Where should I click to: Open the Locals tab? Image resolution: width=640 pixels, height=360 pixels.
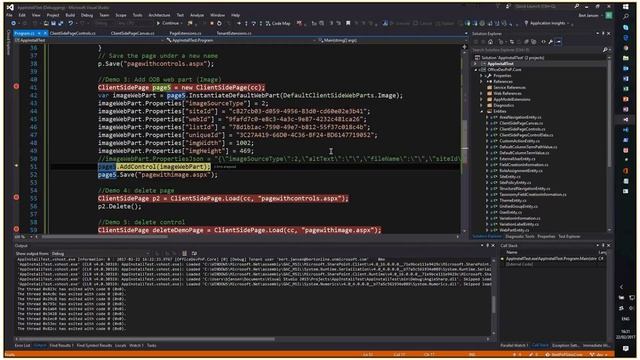tap(120, 346)
